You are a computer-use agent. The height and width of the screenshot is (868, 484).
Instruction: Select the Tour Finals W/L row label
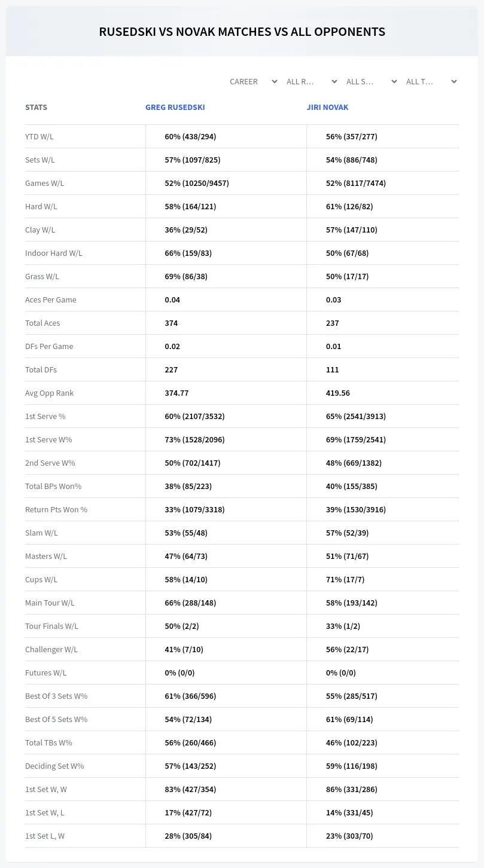click(x=51, y=626)
